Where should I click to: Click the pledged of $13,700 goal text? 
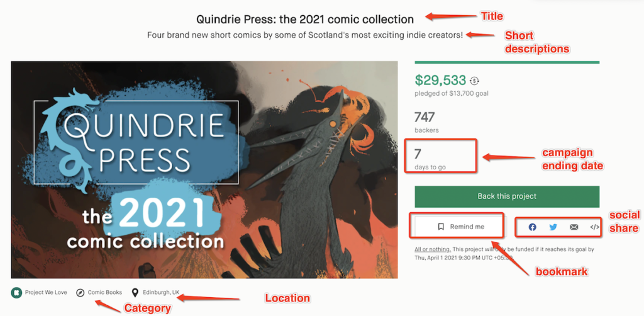tap(452, 94)
